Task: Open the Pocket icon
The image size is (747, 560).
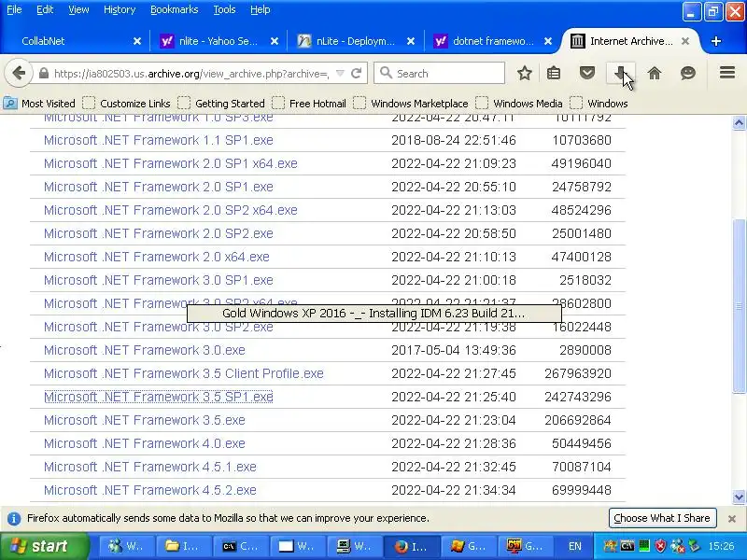Action: click(587, 74)
